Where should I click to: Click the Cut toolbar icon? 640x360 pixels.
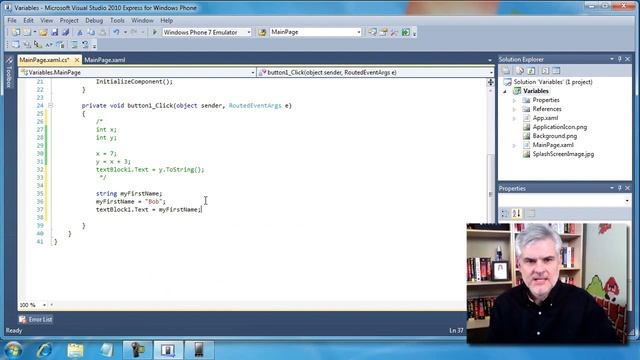click(x=80, y=32)
